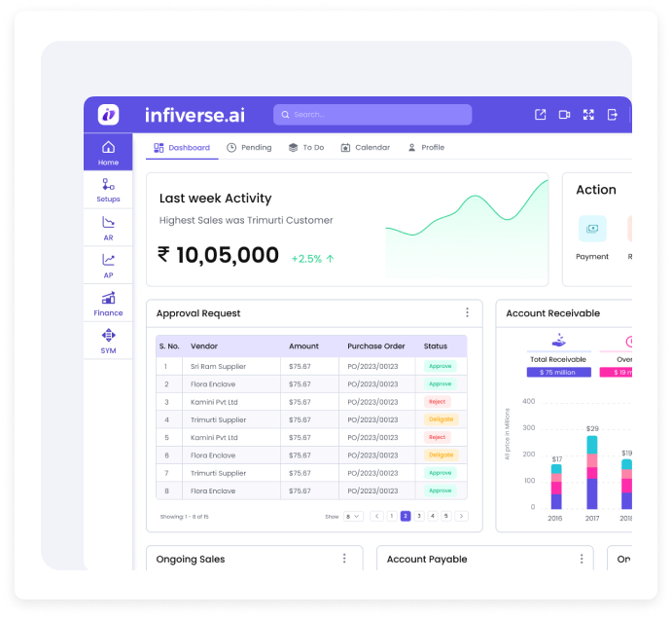This screenshot has height=618, width=672.
Task: Open Approval Request three-dot menu
Action: click(x=467, y=313)
